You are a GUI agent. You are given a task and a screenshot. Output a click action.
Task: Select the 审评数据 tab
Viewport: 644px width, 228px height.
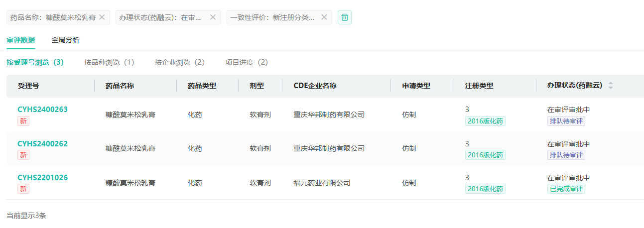[21, 40]
